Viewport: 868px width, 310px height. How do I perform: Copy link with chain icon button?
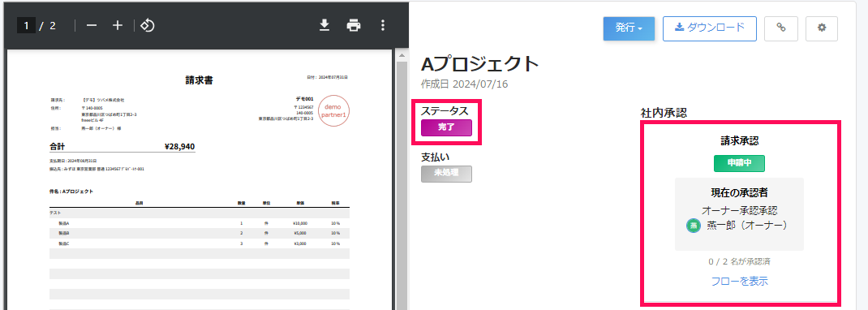point(781,28)
